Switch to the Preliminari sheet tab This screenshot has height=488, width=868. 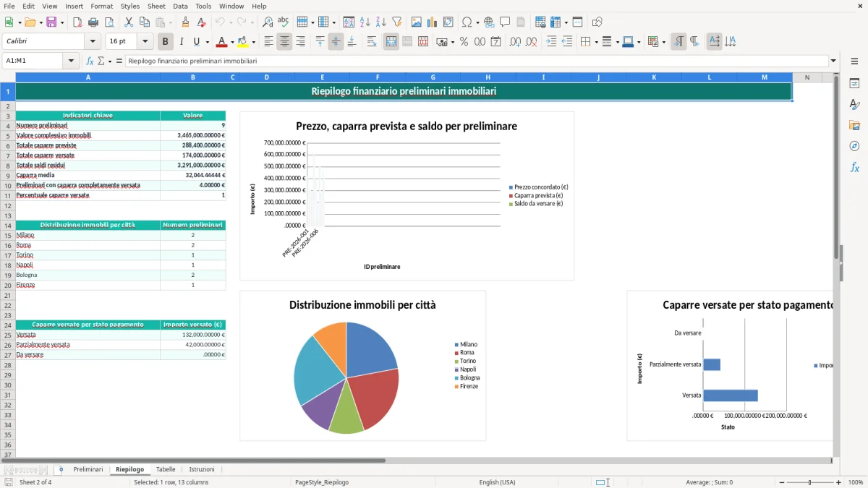[x=88, y=469]
